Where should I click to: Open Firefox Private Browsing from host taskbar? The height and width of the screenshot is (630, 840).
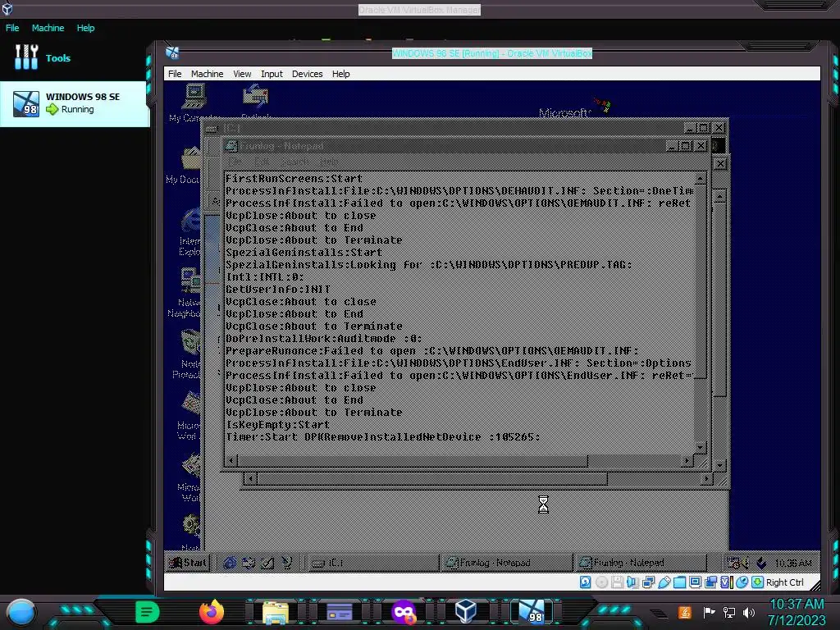[404, 612]
